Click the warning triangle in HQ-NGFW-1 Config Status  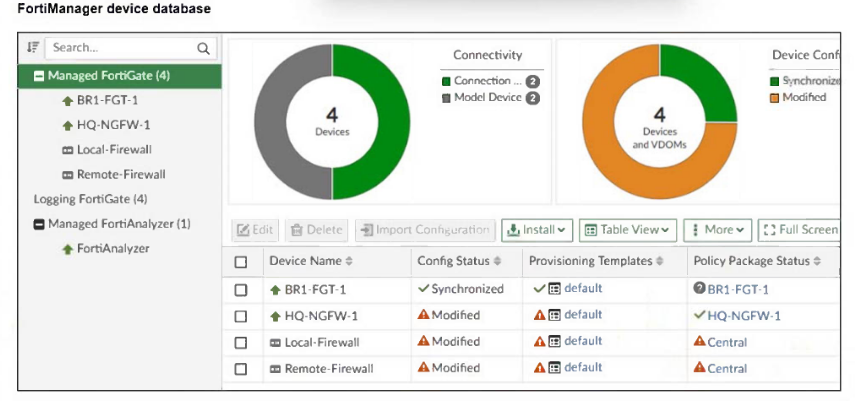(424, 315)
